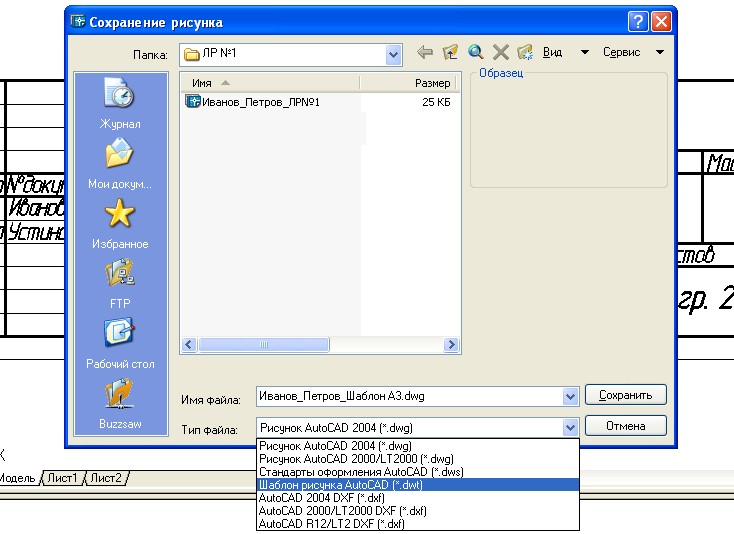Close the Сохранение рисунка dialog
The width and height of the screenshot is (734, 534).
tap(661, 22)
